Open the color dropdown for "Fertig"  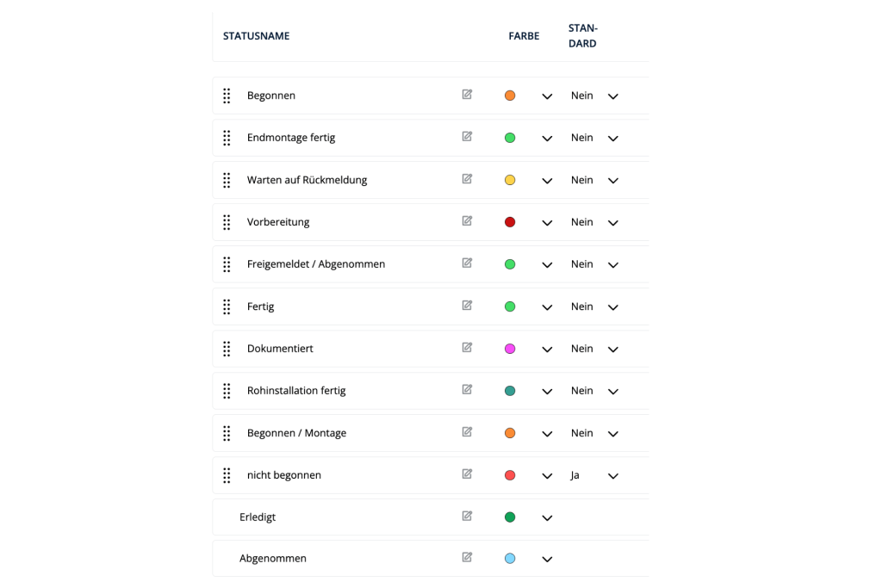tap(547, 306)
